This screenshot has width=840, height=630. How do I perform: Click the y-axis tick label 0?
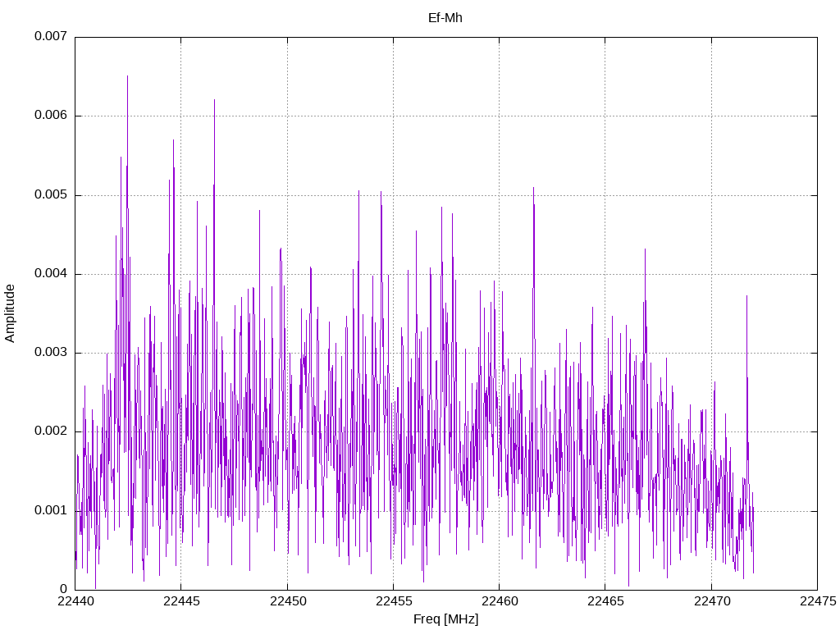click(x=63, y=589)
